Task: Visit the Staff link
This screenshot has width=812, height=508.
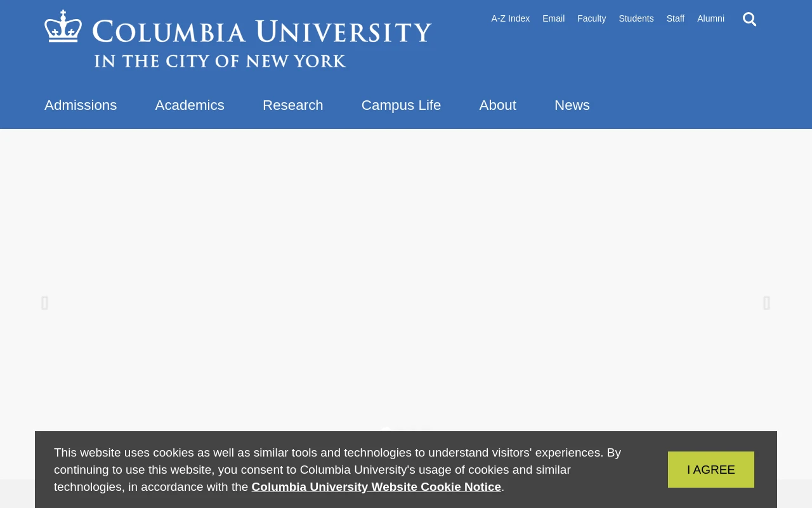Action: pos(675,18)
